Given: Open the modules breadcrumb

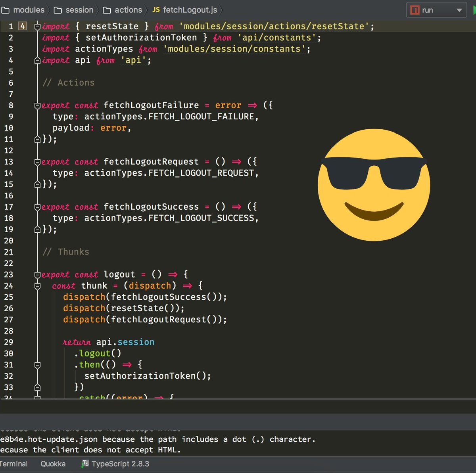Looking at the screenshot, I should 29,10.
